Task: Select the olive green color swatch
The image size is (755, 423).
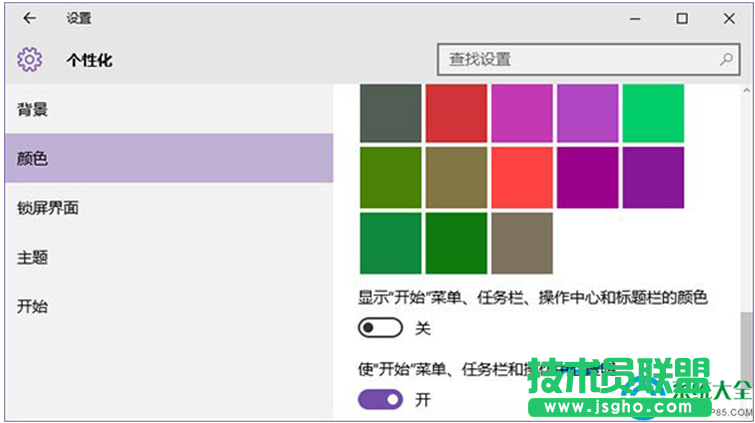Action: point(390,177)
